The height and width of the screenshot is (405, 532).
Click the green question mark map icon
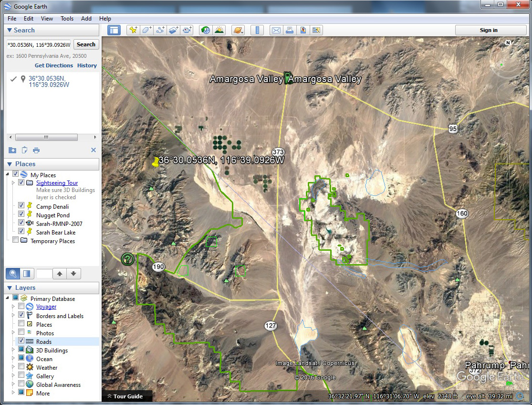click(127, 259)
